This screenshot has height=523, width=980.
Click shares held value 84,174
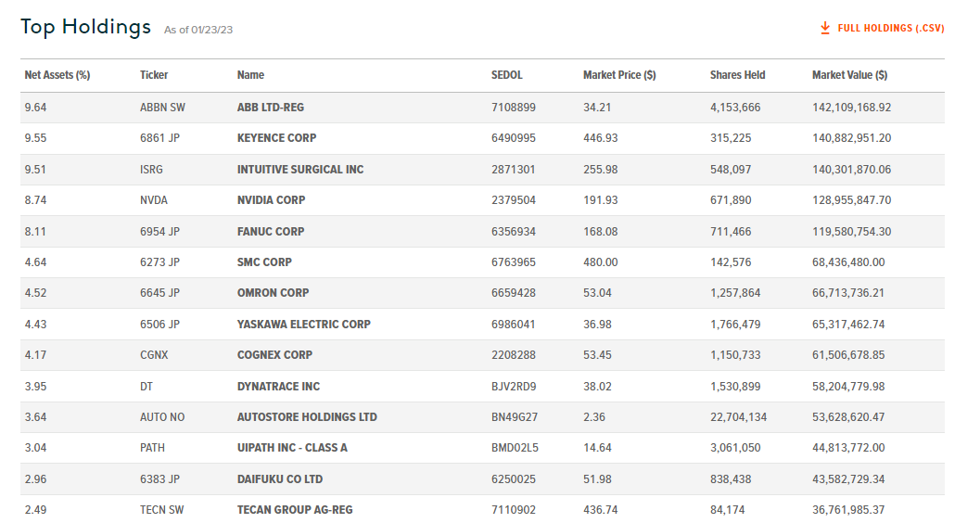[728, 510]
